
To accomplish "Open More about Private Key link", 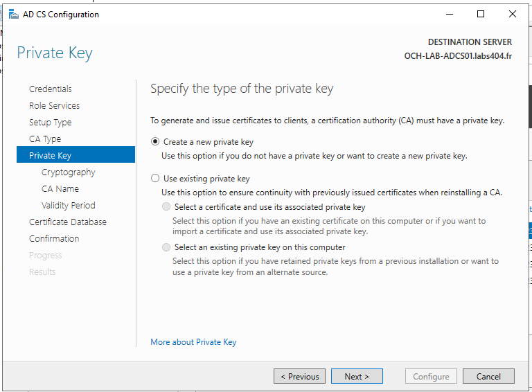I will 193,342.
